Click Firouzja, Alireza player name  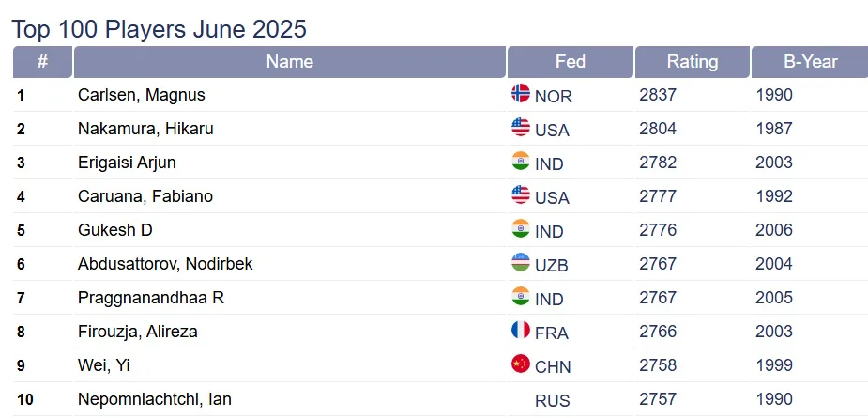point(138,332)
